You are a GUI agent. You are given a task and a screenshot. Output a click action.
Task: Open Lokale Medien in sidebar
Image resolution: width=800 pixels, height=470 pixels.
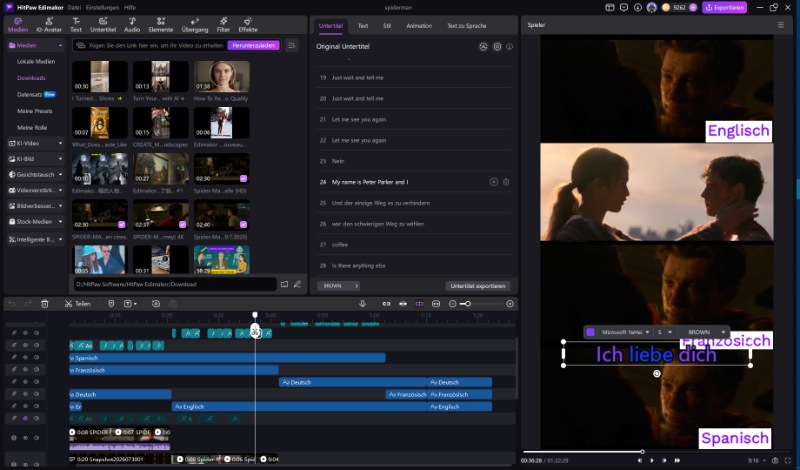[36, 61]
